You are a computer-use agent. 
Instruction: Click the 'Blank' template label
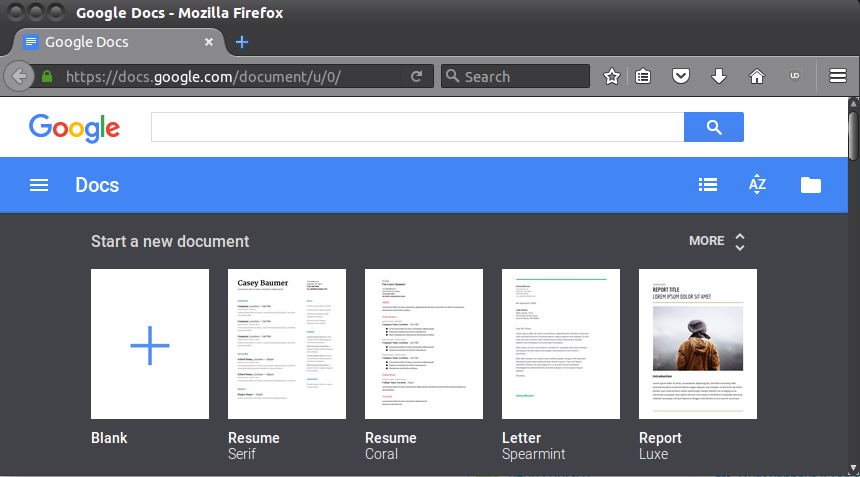click(109, 438)
